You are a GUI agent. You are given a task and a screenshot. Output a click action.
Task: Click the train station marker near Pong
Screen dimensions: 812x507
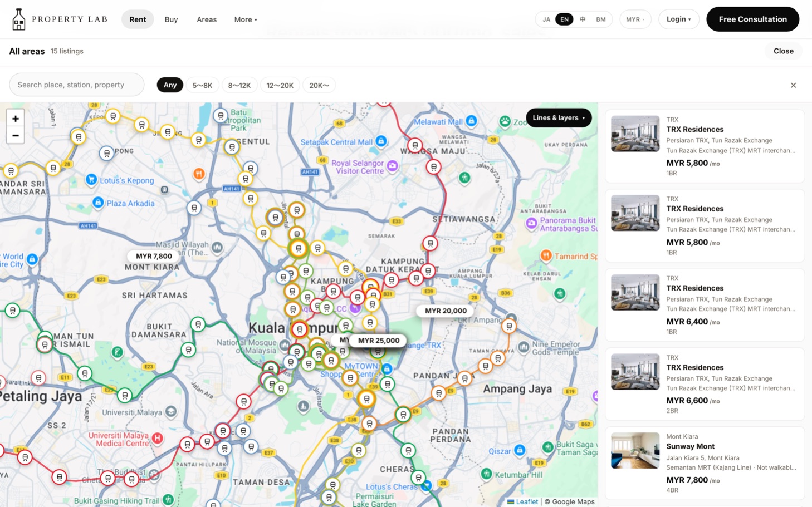click(106, 153)
